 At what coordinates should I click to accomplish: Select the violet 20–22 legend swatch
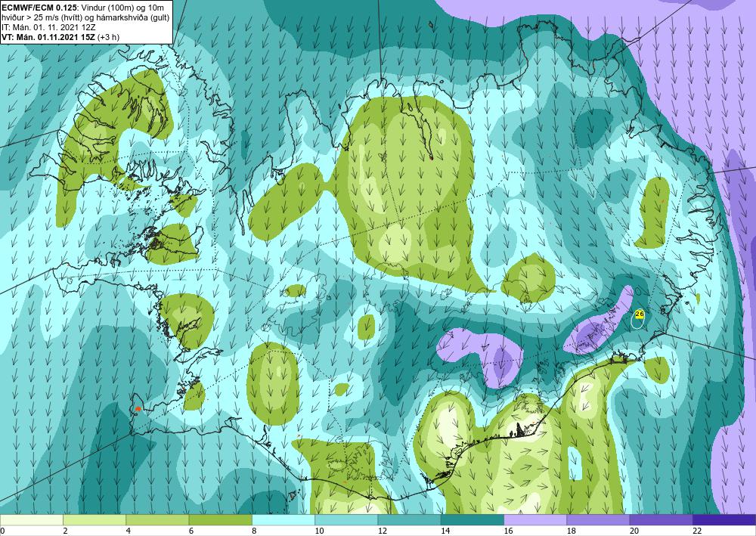coord(661,520)
